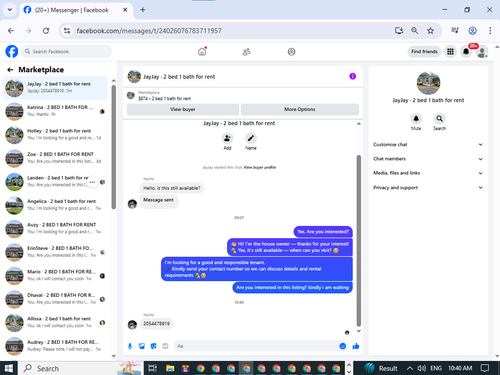
Task: Switch to Messenger | Facebook browser tab
Action: (76, 10)
